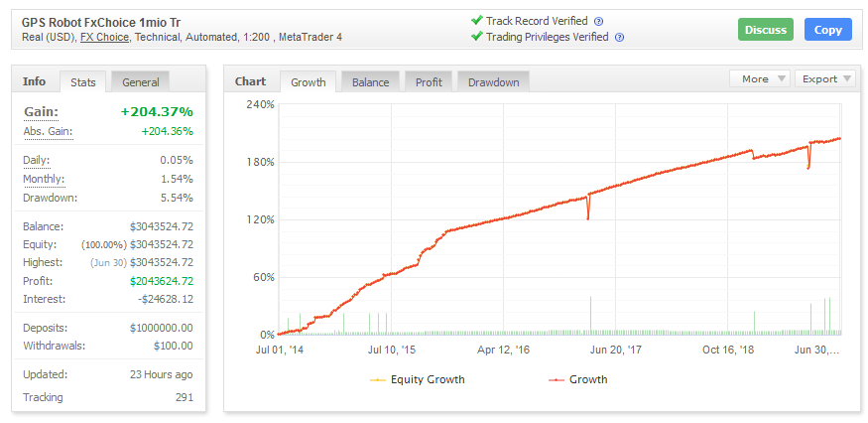This screenshot has height=423, width=868.
Task: Click the Track Record Verified help icon
Action: [598, 22]
